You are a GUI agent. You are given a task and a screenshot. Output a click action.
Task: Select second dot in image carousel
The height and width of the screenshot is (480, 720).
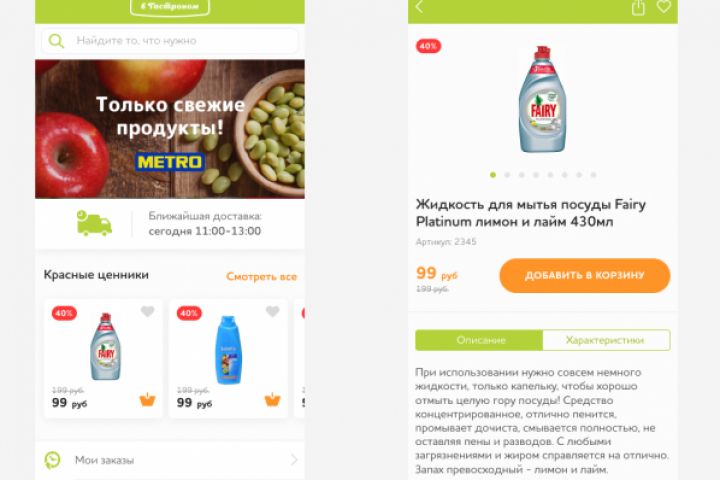click(507, 175)
